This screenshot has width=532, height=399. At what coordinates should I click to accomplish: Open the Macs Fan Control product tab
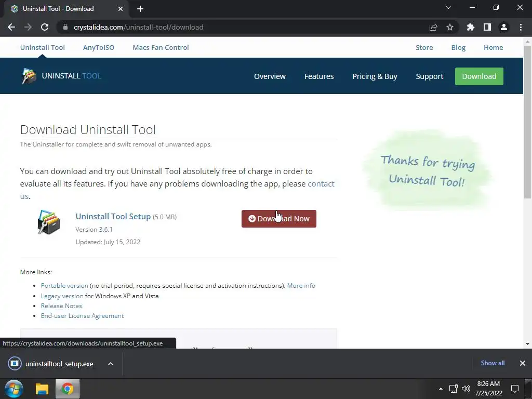pyautogui.click(x=161, y=47)
